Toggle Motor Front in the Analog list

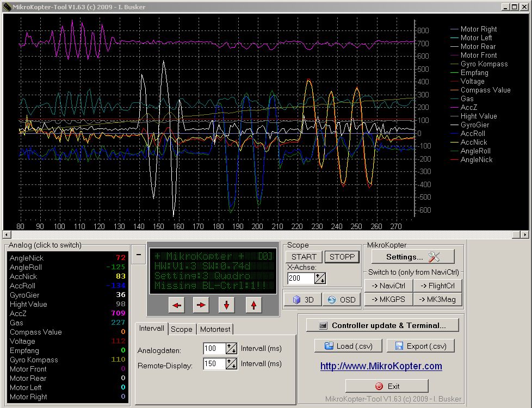pos(67,369)
